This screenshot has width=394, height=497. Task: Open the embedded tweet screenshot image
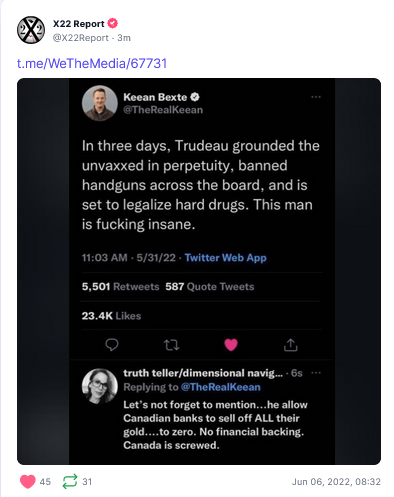coord(199,271)
